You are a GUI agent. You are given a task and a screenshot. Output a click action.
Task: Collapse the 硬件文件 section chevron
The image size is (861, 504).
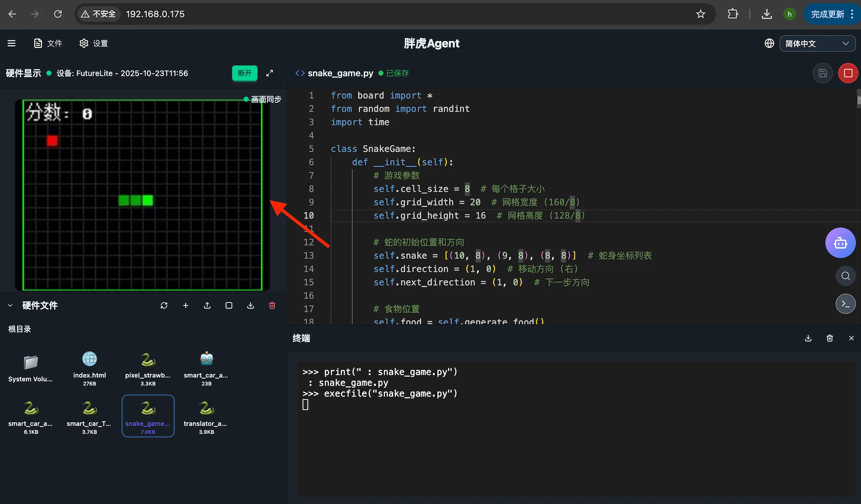pyautogui.click(x=10, y=306)
